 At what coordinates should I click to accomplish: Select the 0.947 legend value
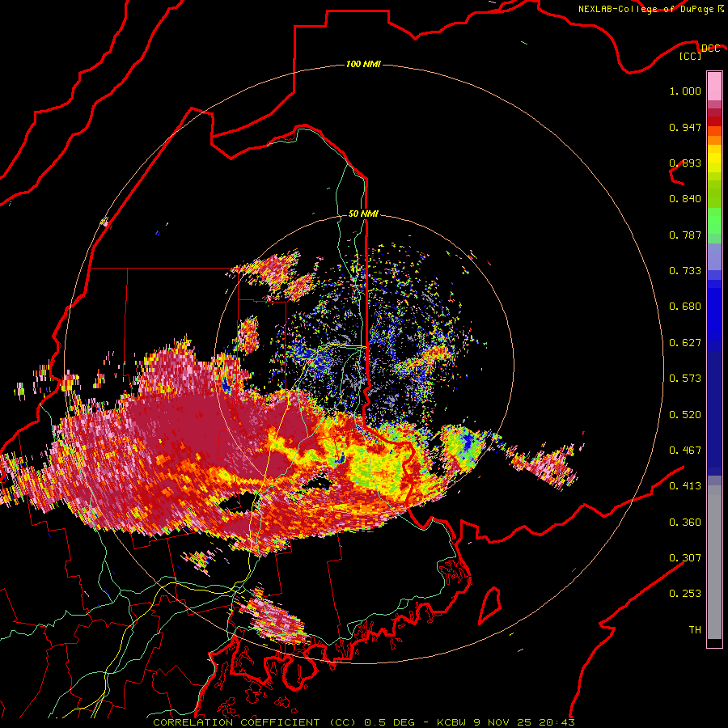tap(685, 127)
